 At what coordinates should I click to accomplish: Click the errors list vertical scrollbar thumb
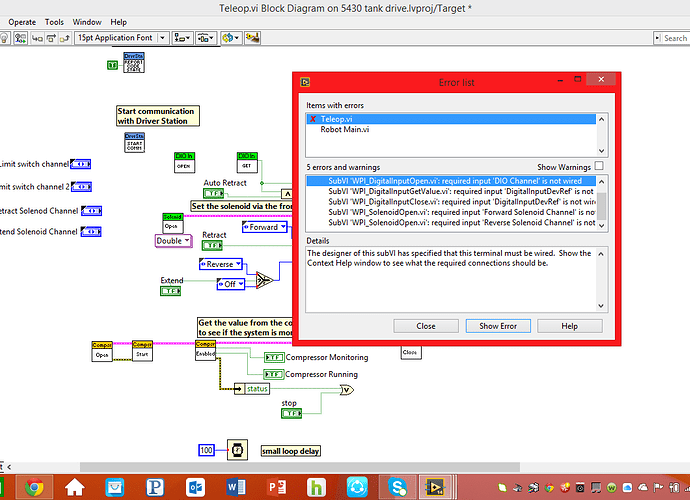pos(602,206)
